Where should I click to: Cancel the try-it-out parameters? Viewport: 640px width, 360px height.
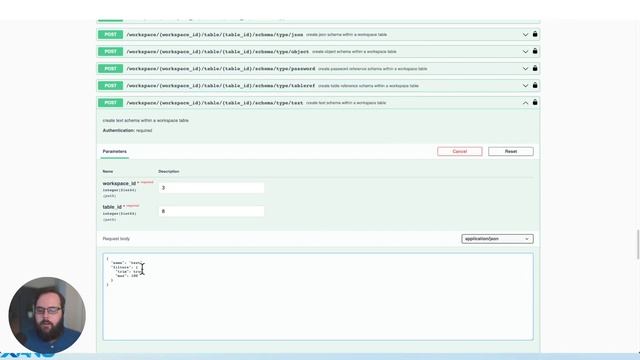pos(460,151)
